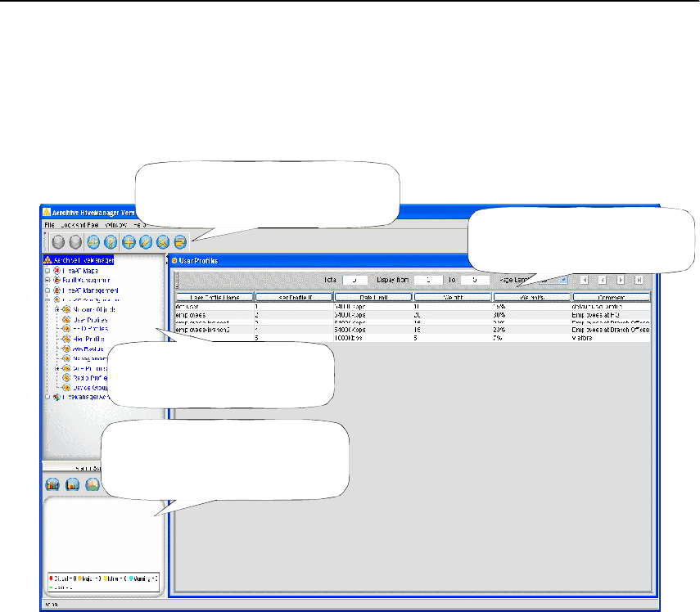Select SSID Profiles in the tree
The height and width of the screenshot is (612, 700).
[x=90, y=329]
